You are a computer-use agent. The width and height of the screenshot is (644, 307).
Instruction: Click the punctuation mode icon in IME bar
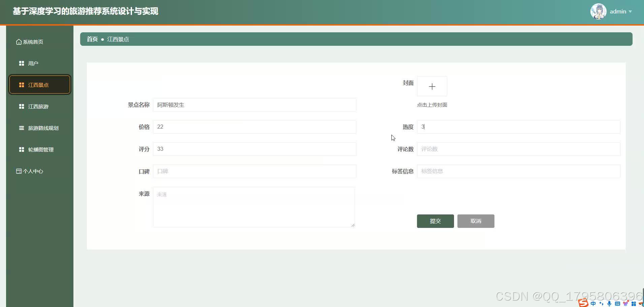[x=602, y=304]
